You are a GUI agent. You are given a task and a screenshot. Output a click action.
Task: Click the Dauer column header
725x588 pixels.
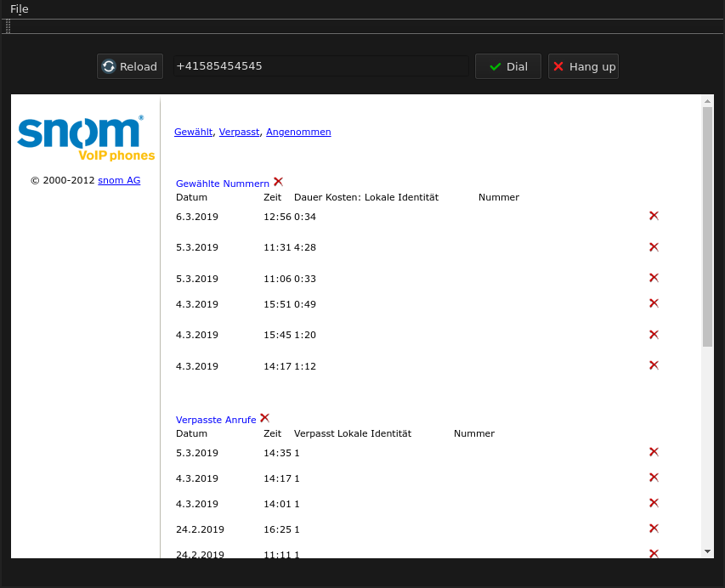[308, 197]
